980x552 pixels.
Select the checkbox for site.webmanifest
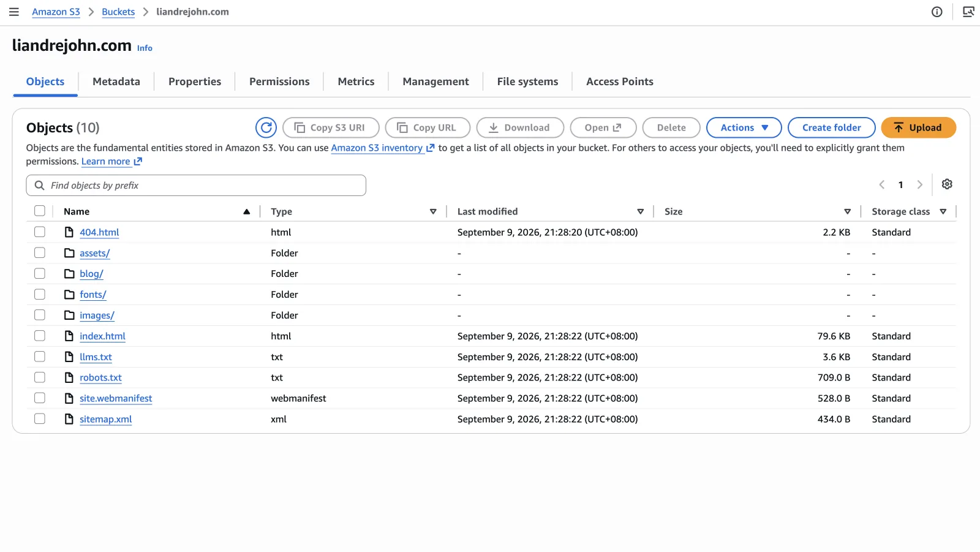click(x=40, y=398)
